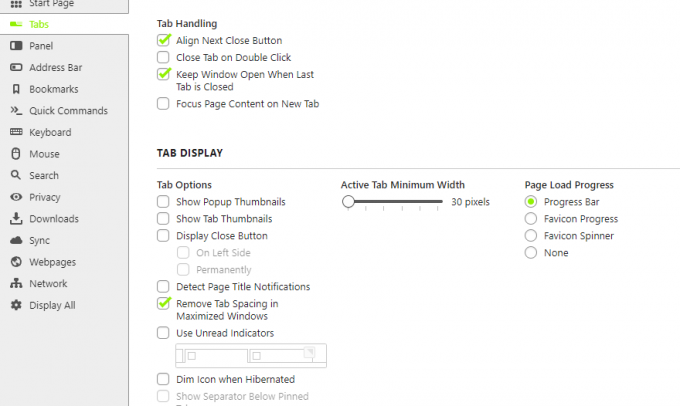Click the Sync cloud icon
The height and width of the screenshot is (406, 680).
click(16, 240)
